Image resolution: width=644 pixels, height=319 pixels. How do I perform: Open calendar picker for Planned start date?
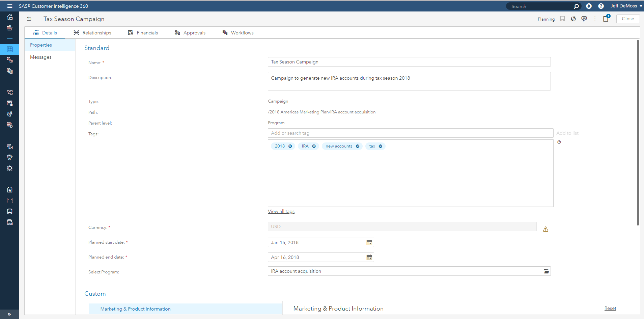click(369, 242)
